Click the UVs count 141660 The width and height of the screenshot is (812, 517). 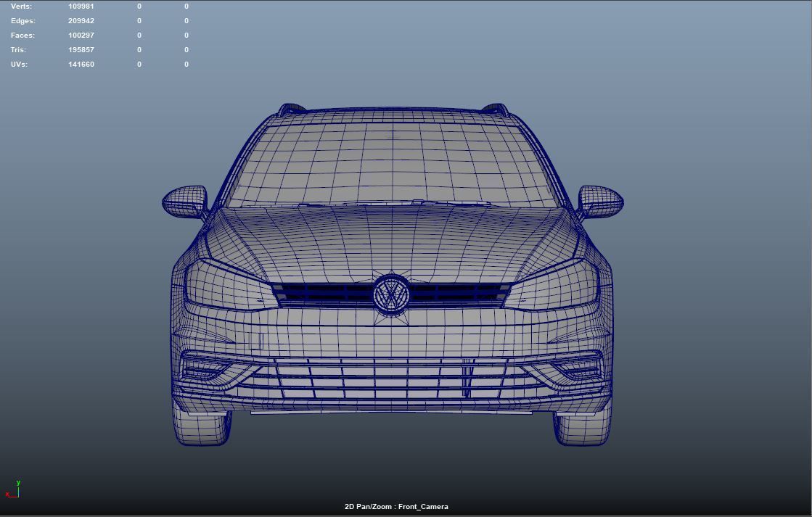point(81,65)
